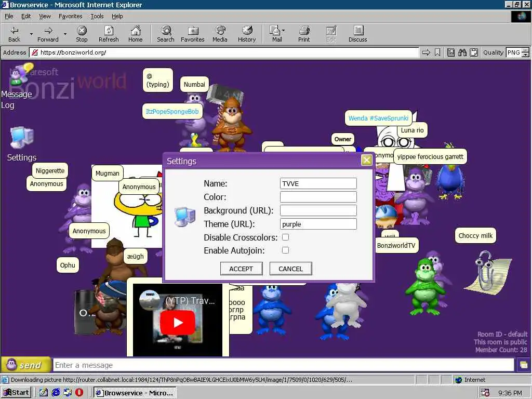Click the Numbai name bubble
The image size is (532, 399).
pyautogui.click(x=194, y=85)
